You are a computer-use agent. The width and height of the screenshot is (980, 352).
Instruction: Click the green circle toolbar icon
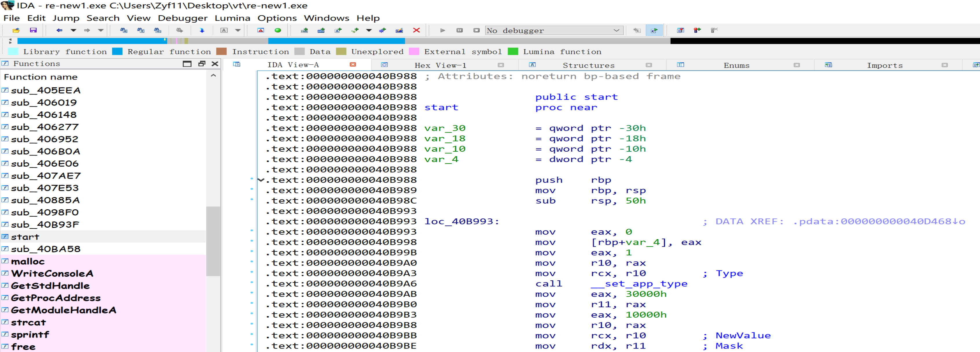(x=278, y=30)
